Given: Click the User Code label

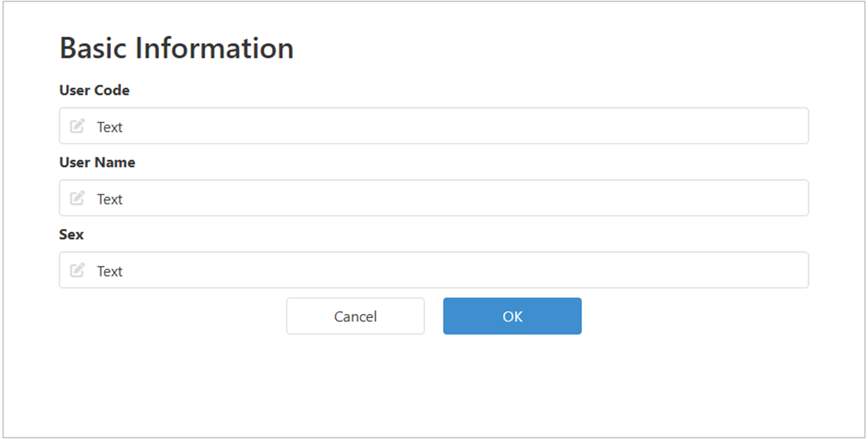Looking at the screenshot, I should 95,90.
